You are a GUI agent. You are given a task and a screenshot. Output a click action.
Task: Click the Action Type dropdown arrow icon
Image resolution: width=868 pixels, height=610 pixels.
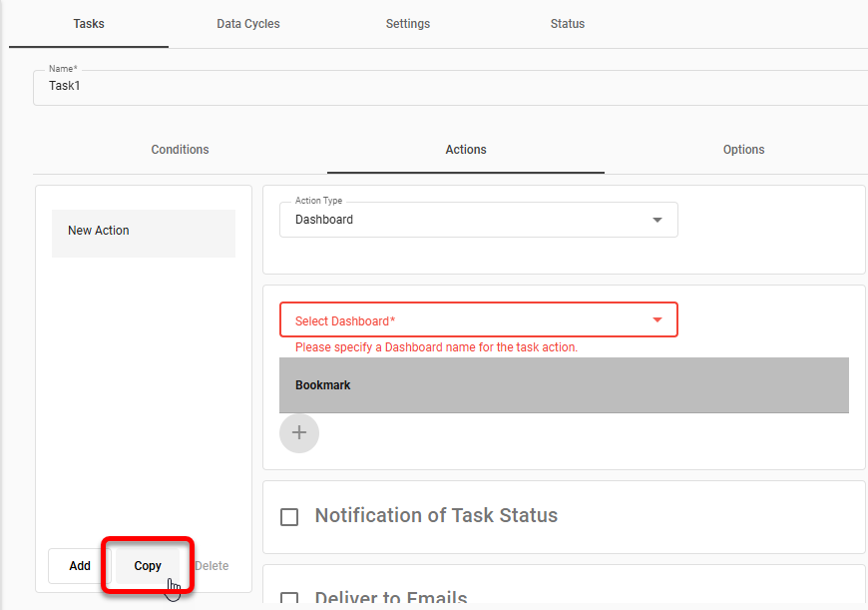657,220
